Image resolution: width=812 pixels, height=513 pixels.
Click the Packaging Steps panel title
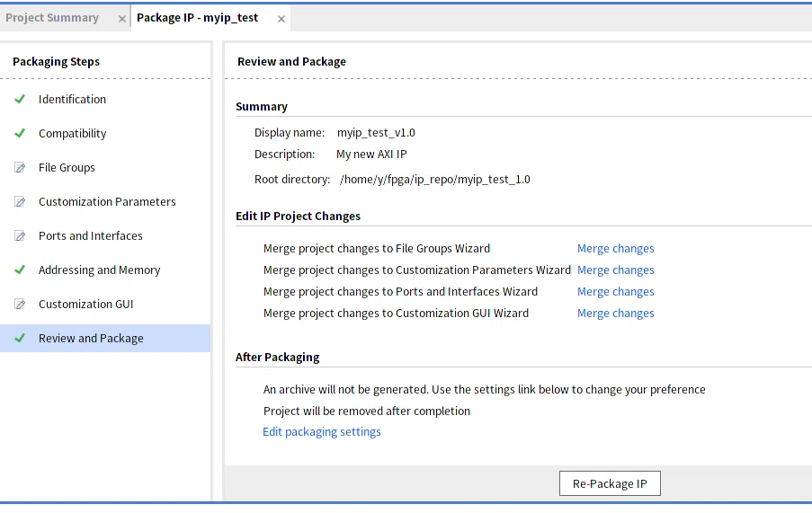pyautogui.click(x=56, y=61)
